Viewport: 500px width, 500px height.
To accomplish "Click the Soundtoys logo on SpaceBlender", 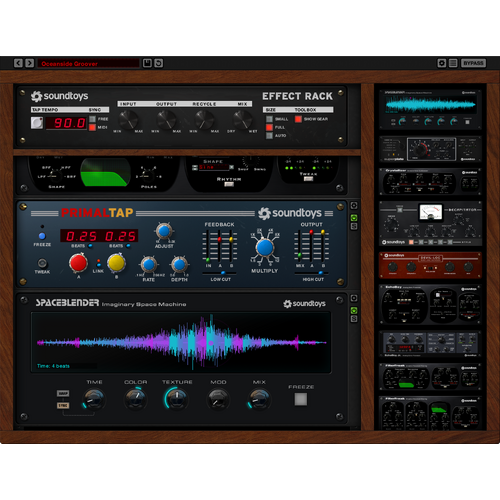I will [x=304, y=304].
